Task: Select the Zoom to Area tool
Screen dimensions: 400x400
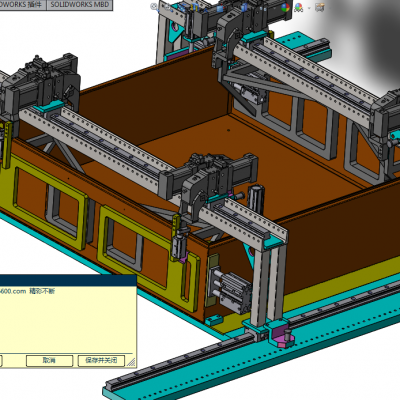Action: pyautogui.click(x=166, y=6)
